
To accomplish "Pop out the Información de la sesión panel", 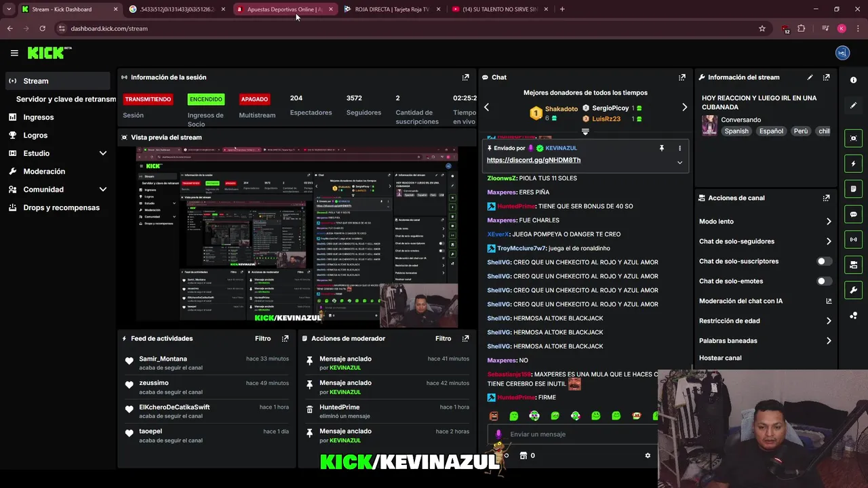I will tap(465, 77).
